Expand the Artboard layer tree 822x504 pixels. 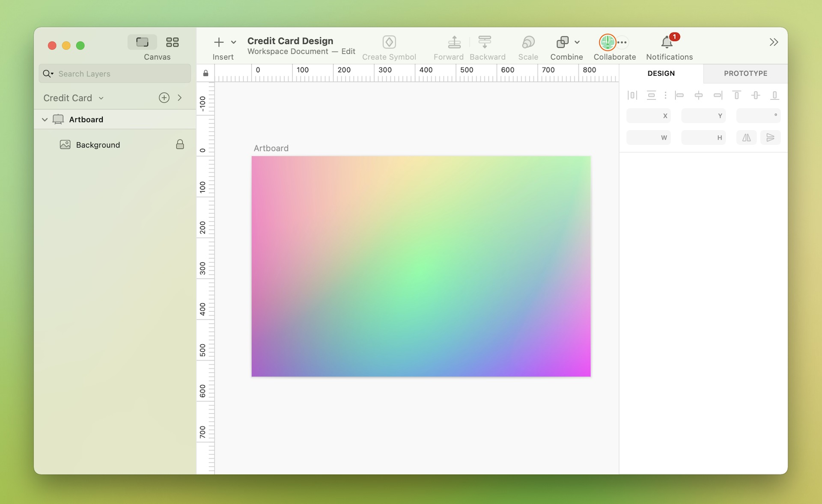coord(45,119)
